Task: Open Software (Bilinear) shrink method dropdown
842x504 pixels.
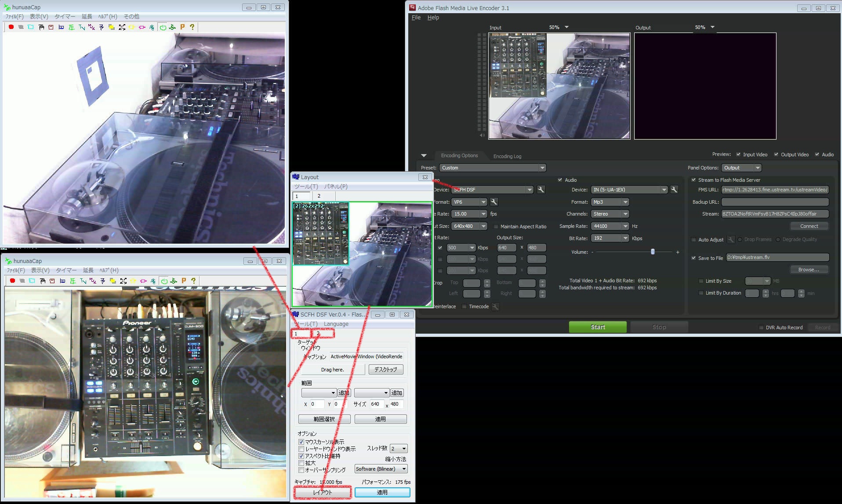Action: [x=381, y=469]
